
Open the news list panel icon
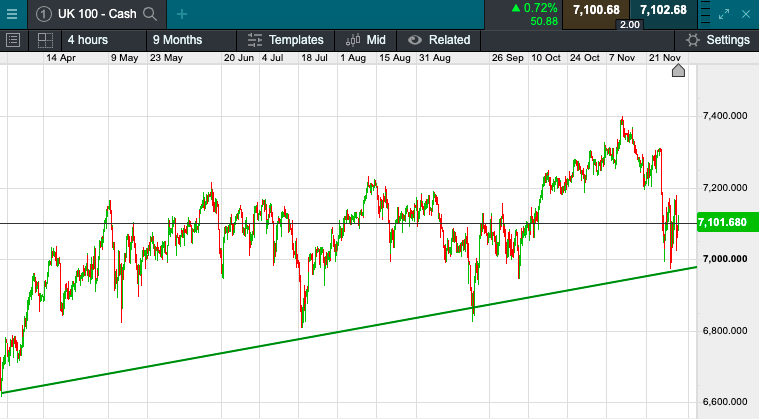[13, 40]
